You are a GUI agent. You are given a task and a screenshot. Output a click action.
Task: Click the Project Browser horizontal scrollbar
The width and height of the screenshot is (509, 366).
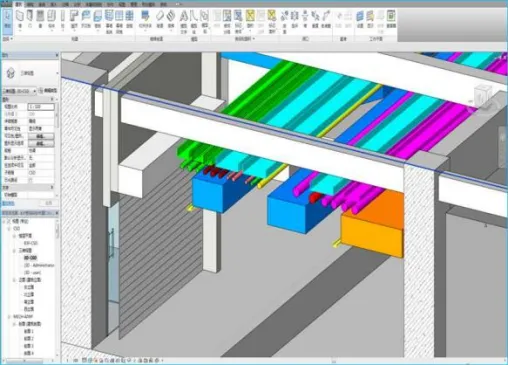pyautogui.click(x=24, y=361)
